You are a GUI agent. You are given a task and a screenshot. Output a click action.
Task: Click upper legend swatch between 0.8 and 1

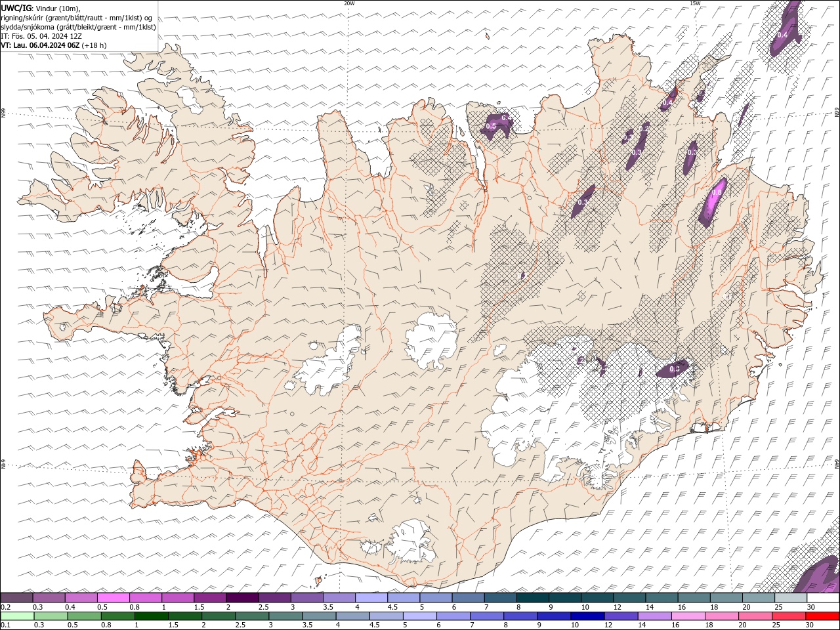pyautogui.click(x=145, y=597)
